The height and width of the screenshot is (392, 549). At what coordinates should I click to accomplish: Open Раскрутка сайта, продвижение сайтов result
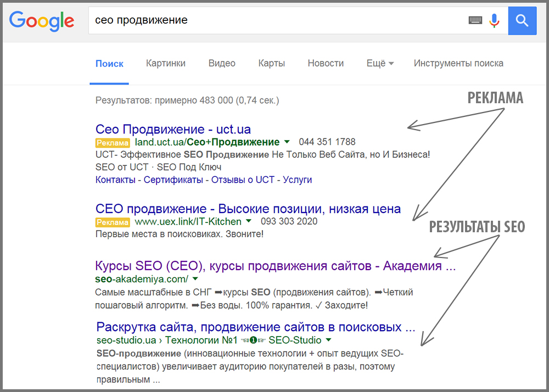coord(256,327)
